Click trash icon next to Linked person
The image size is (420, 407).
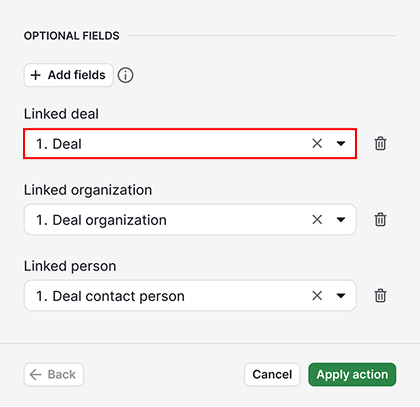point(380,296)
